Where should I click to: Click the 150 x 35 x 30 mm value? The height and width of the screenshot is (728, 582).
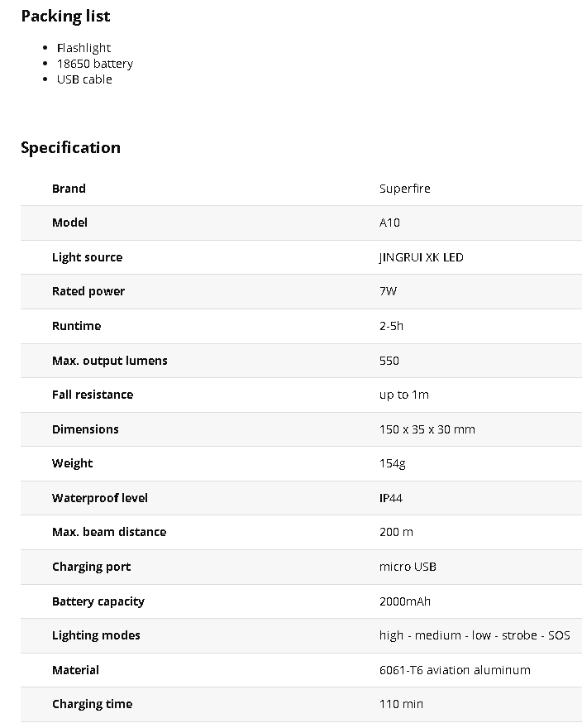pyautogui.click(x=427, y=429)
